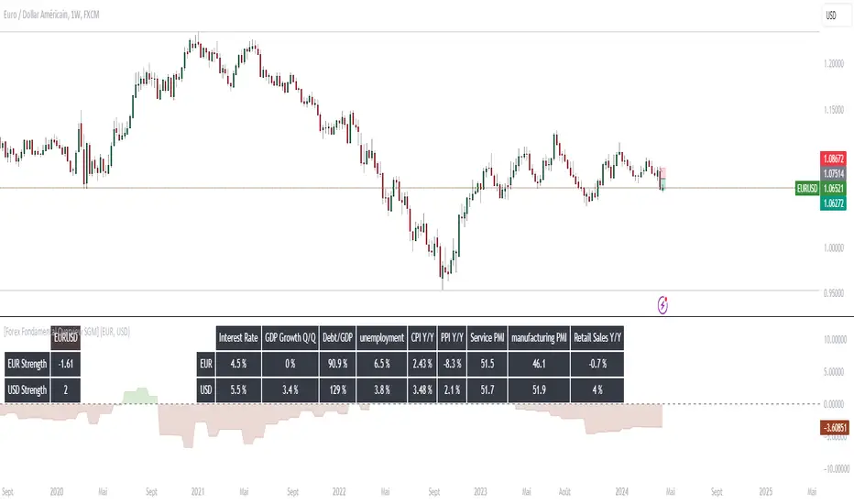Select the GDP Growth Q/Q column header
The width and height of the screenshot is (854, 504).
pyautogui.click(x=289, y=338)
